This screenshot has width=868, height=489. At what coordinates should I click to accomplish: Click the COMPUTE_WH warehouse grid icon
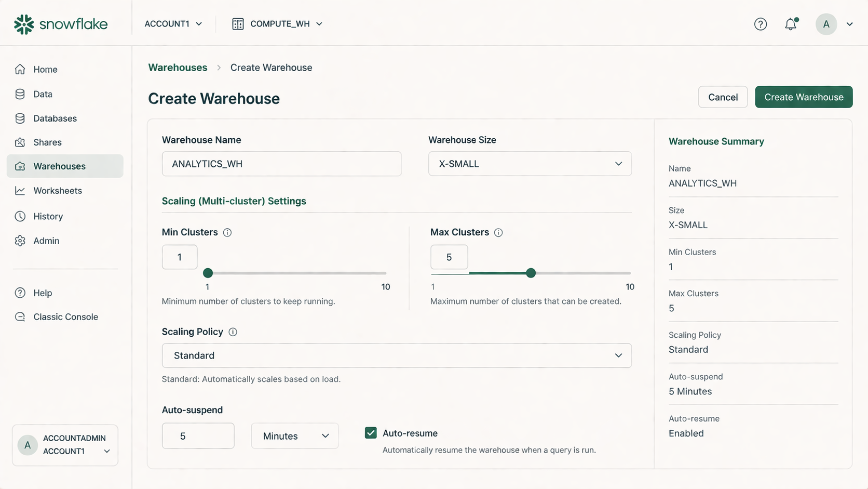click(238, 24)
